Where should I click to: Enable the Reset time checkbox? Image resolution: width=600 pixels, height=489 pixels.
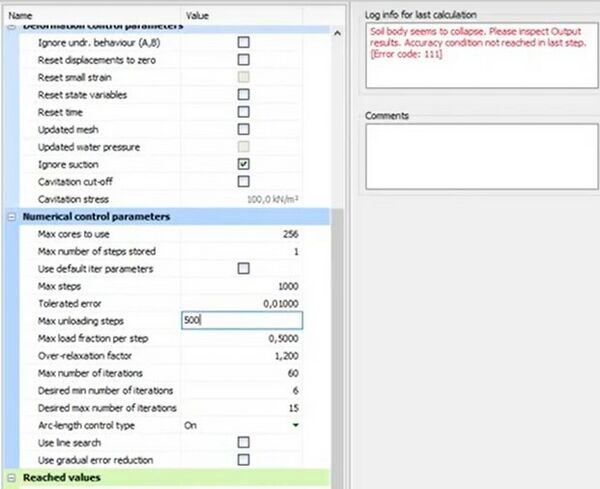point(243,112)
